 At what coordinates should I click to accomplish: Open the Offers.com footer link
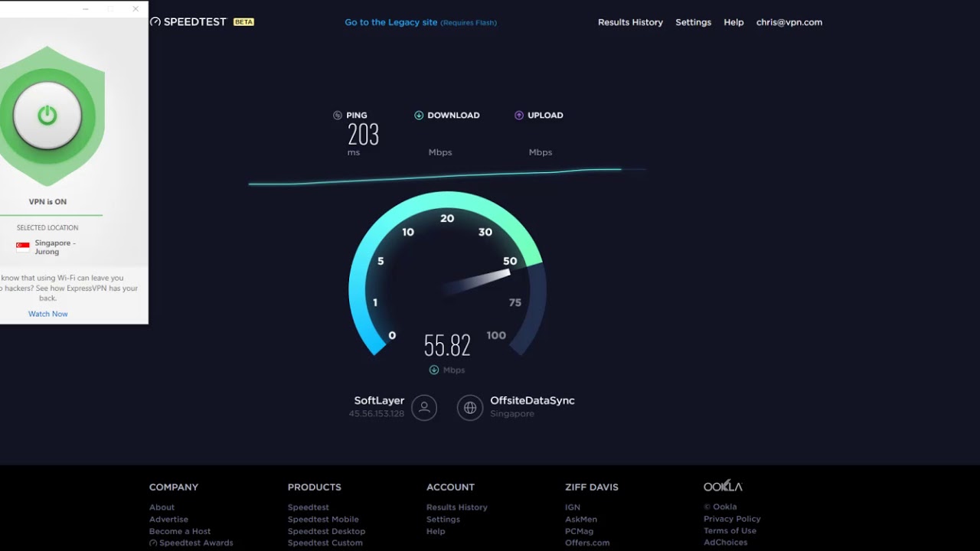click(x=587, y=543)
